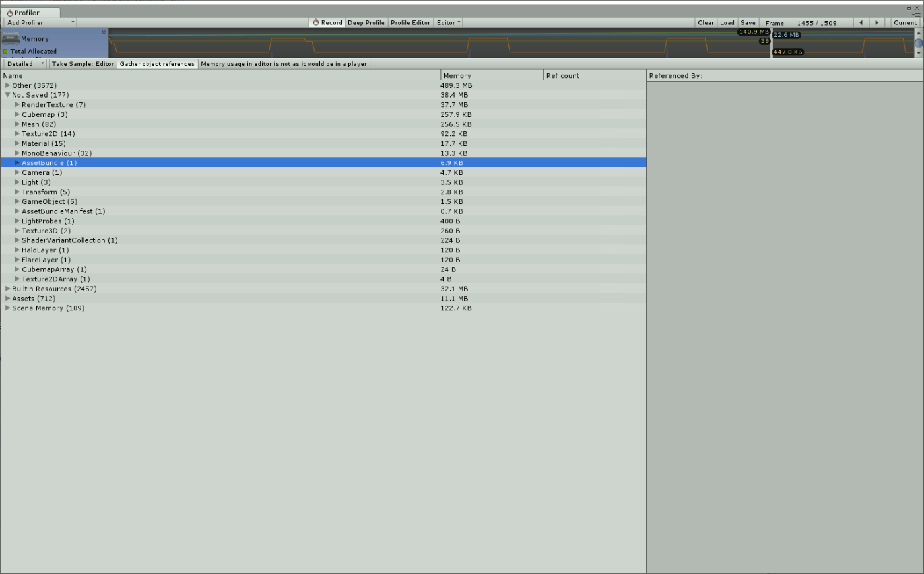Select the ShaderVariantCollection (1) row

pyautogui.click(x=323, y=240)
